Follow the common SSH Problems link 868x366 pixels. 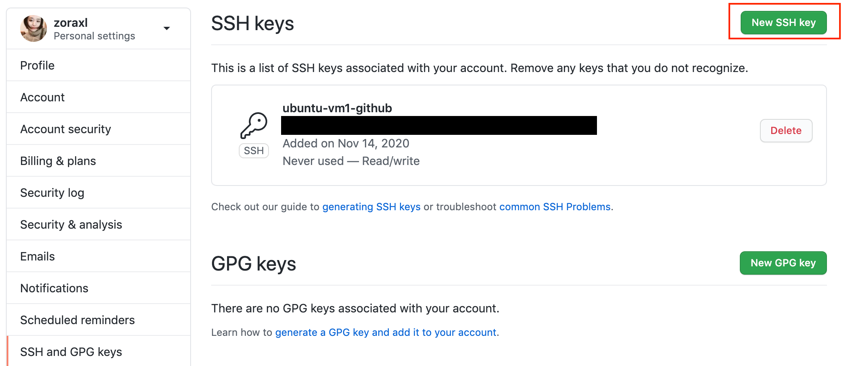[x=555, y=207]
